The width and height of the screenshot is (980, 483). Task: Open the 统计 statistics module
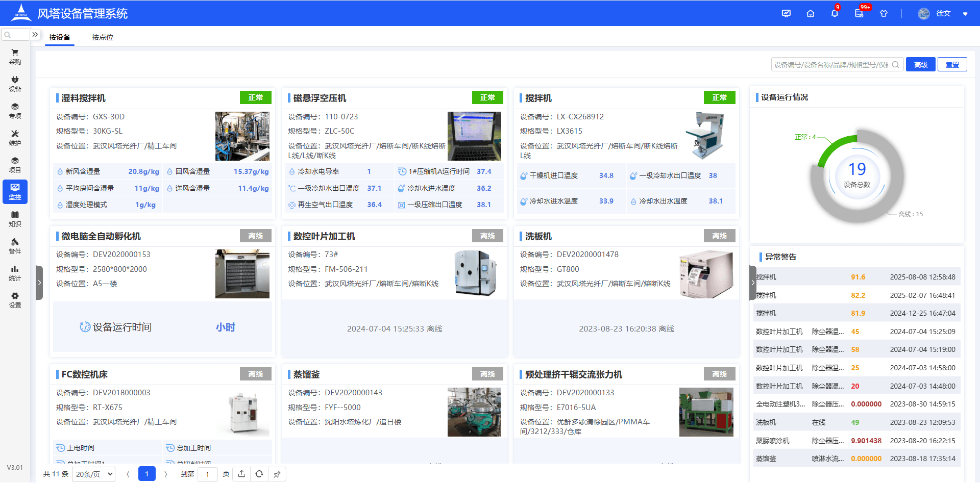tap(14, 273)
